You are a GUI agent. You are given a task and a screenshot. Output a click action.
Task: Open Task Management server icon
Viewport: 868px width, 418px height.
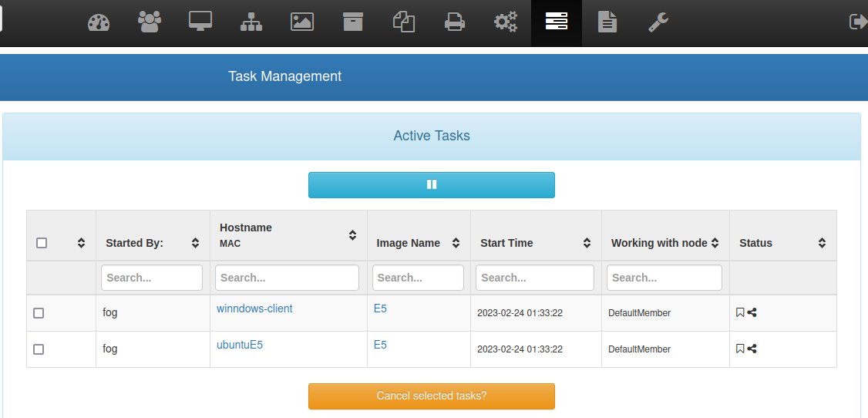(557, 22)
